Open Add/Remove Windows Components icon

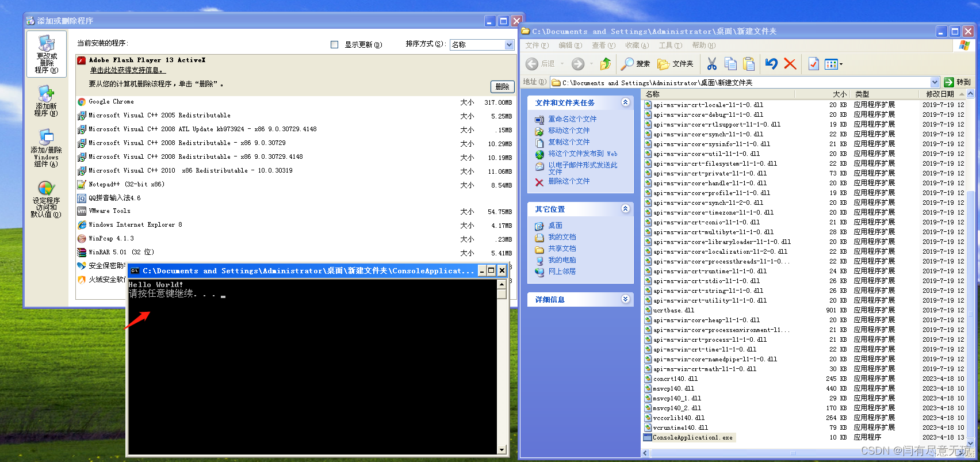(46, 148)
